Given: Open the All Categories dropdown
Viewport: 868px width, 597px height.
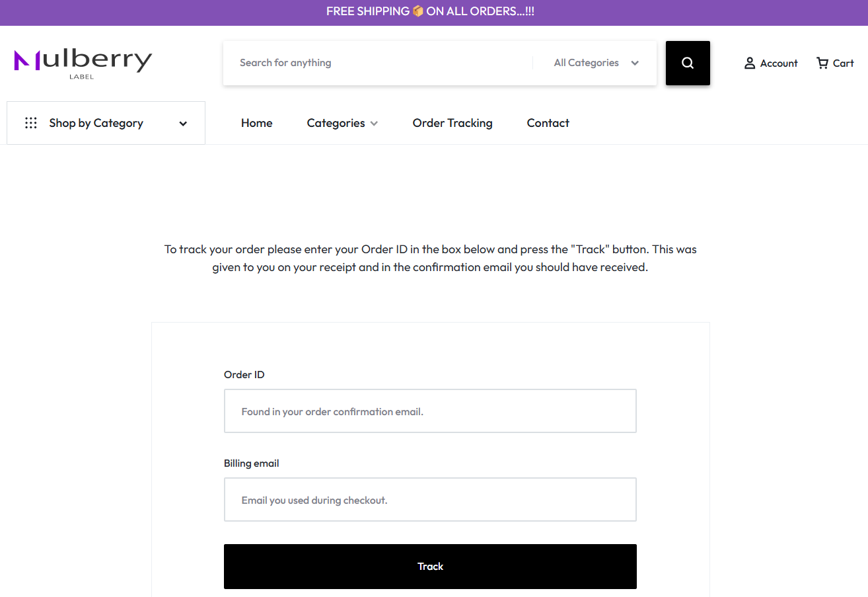Looking at the screenshot, I should click(x=596, y=63).
